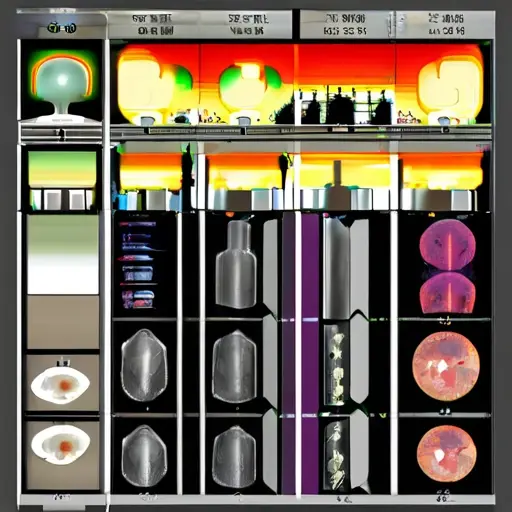Click the gray capsule beneath striped list

[144, 365]
